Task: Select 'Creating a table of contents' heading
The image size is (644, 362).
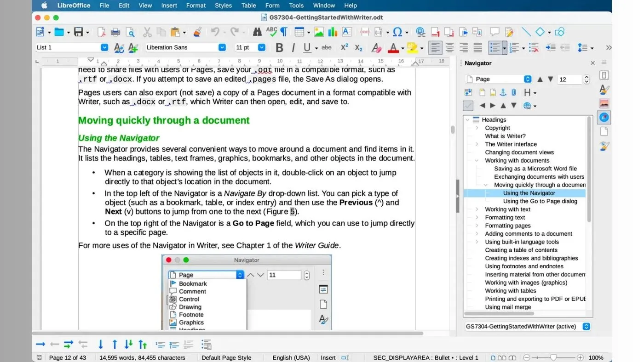Action: tap(521, 250)
